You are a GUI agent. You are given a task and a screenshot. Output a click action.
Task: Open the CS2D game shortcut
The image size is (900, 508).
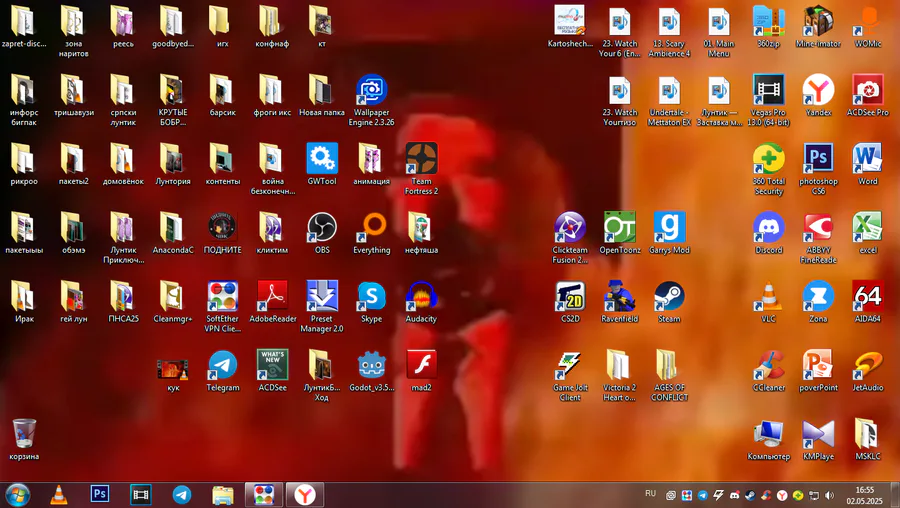(570, 296)
